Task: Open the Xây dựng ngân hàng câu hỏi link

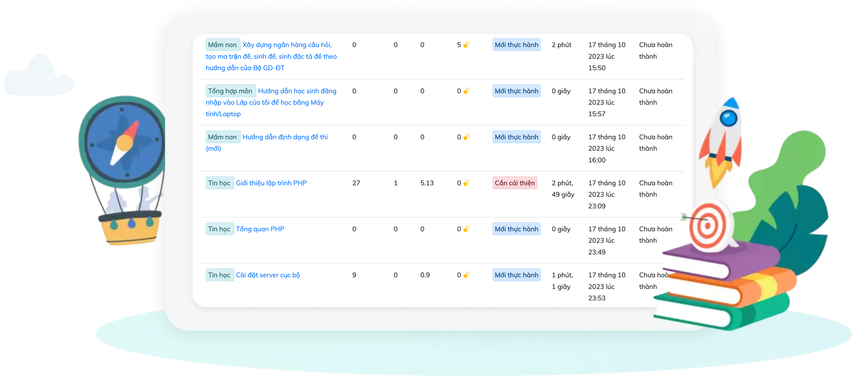Action: point(287,45)
